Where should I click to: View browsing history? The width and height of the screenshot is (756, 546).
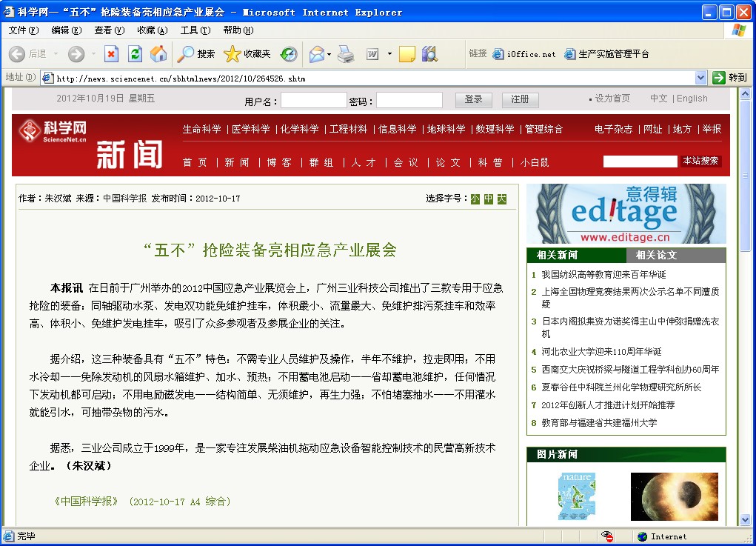pos(290,55)
